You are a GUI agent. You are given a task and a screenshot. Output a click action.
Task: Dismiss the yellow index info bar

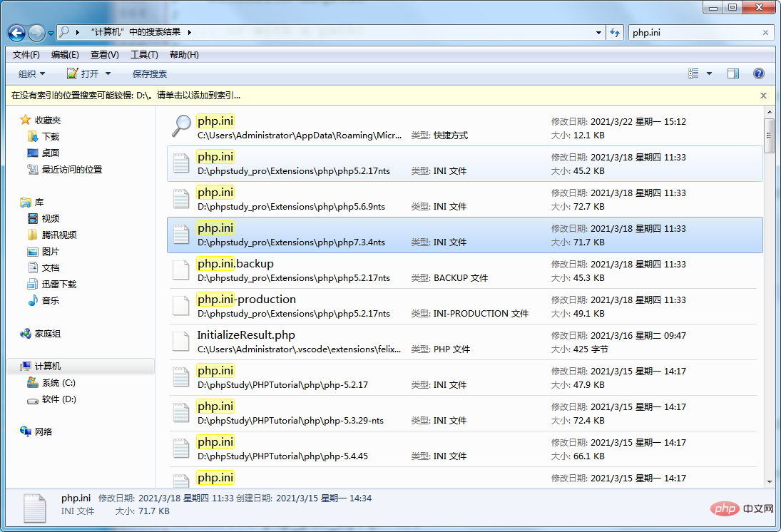coord(763,96)
